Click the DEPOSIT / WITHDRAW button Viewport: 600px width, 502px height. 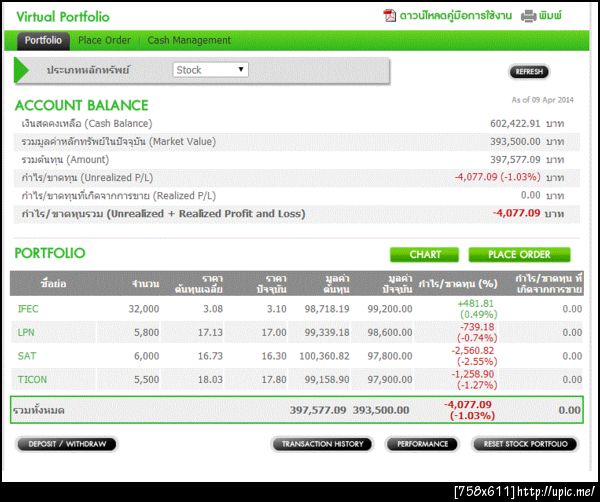(67, 444)
